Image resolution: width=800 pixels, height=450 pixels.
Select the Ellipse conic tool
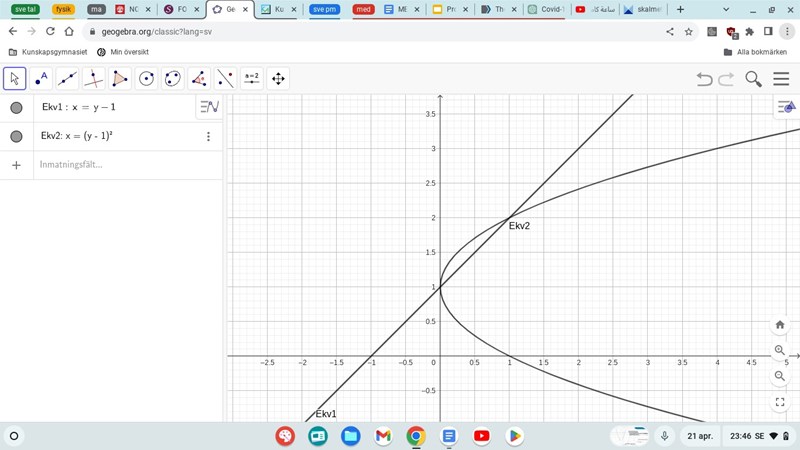pyautogui.click(x=172, y=78)
